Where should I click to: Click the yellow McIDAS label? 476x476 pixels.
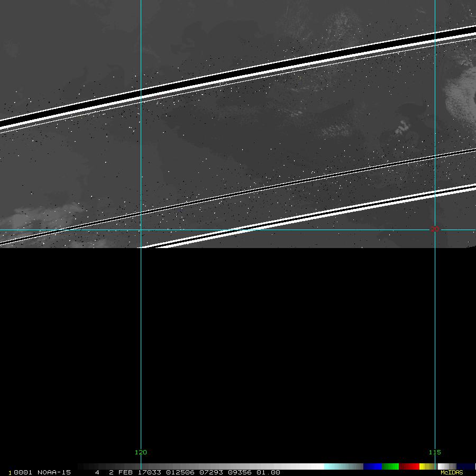tap(451, 472)
